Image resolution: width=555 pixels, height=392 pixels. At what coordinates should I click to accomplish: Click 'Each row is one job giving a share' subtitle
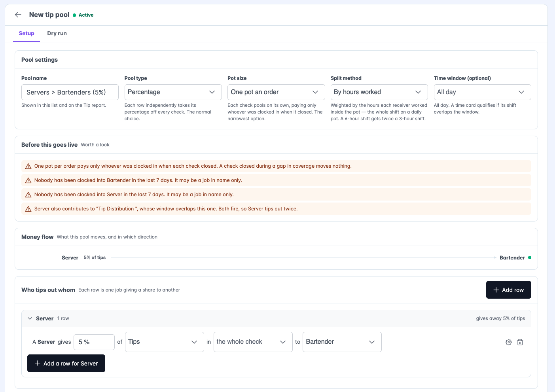(x=129, y=290)
